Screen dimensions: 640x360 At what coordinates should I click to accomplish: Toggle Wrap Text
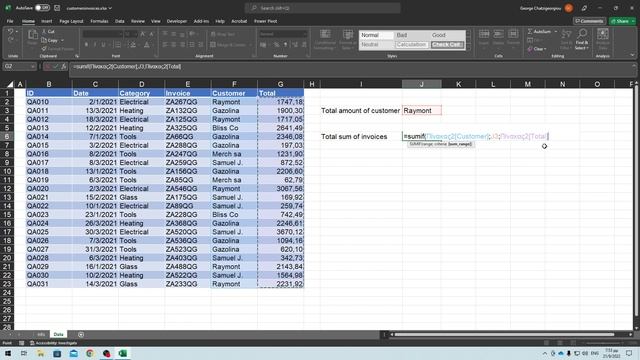tap(222, 34)
